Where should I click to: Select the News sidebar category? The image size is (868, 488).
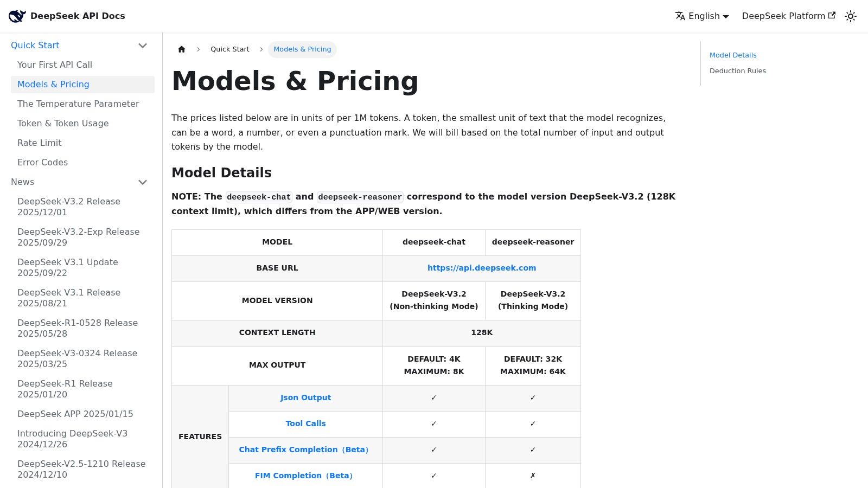click(x=23, y=182)
